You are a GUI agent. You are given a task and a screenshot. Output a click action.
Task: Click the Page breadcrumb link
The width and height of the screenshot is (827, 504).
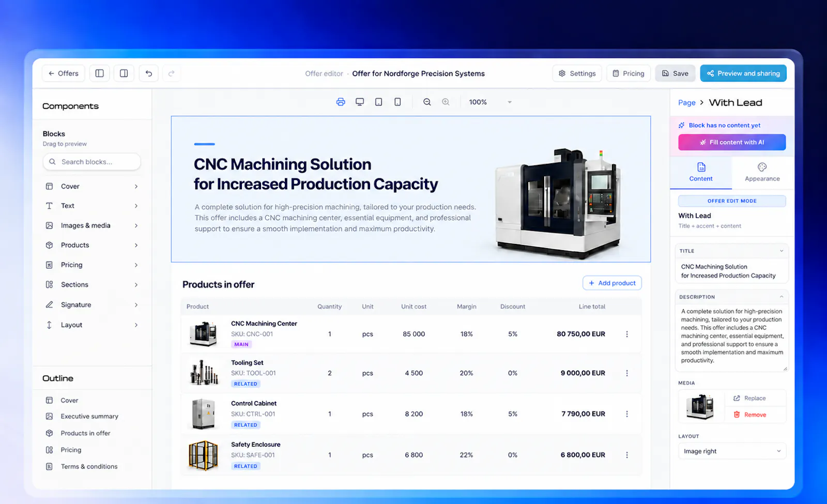point(687,103)
